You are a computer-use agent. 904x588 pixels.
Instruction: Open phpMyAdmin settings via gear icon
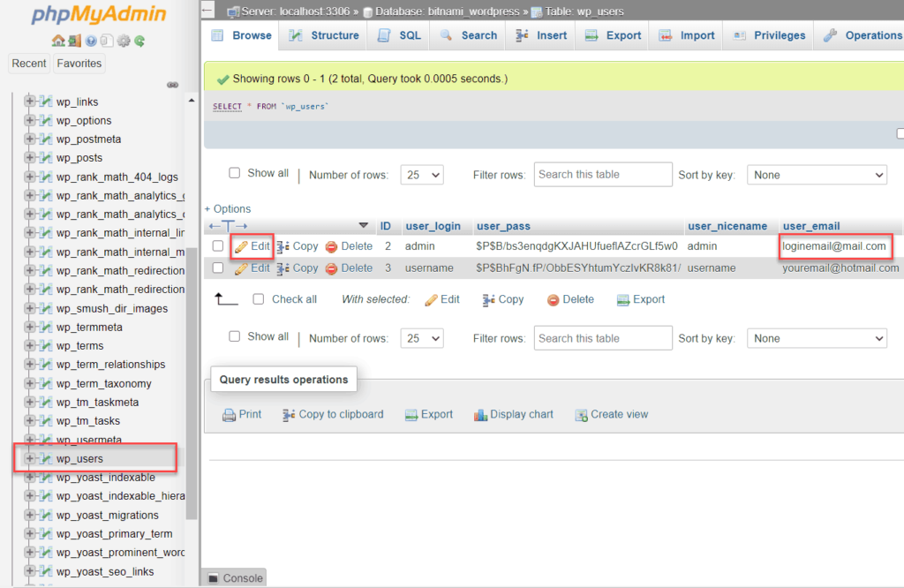(x=123, y=41)
